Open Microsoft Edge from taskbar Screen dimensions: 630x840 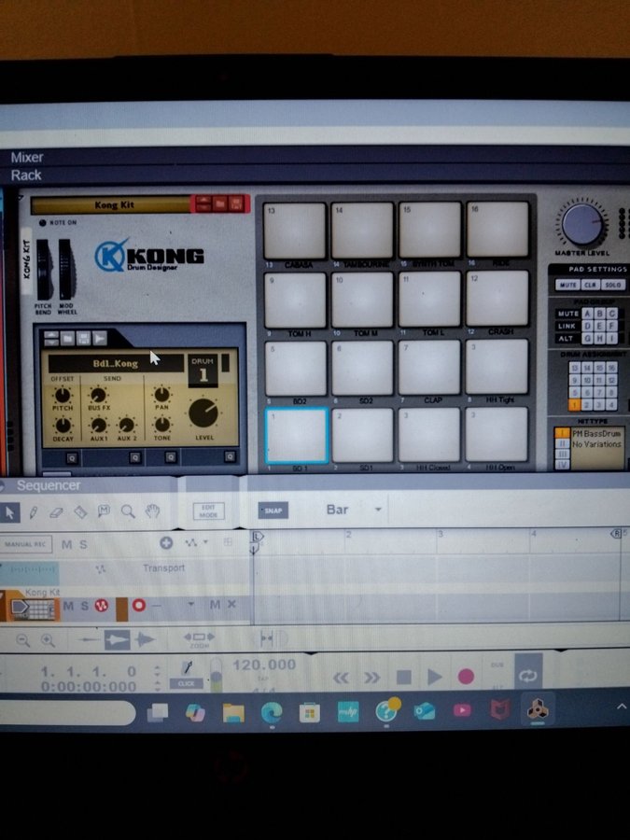click(272, 712)
